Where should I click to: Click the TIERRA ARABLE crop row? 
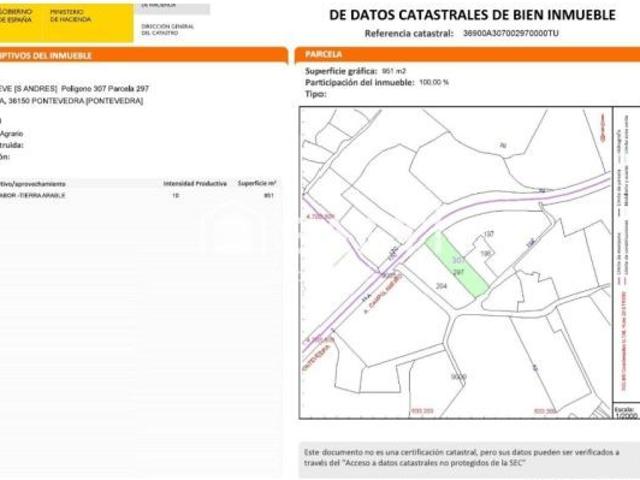139,196
